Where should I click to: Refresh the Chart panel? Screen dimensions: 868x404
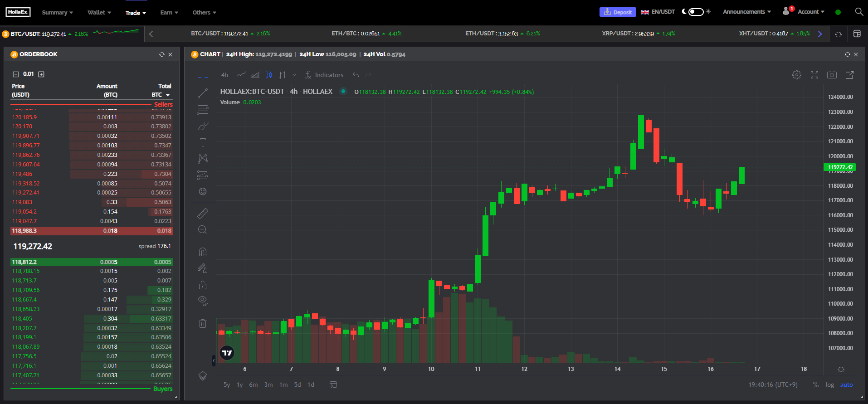(847, 54)
